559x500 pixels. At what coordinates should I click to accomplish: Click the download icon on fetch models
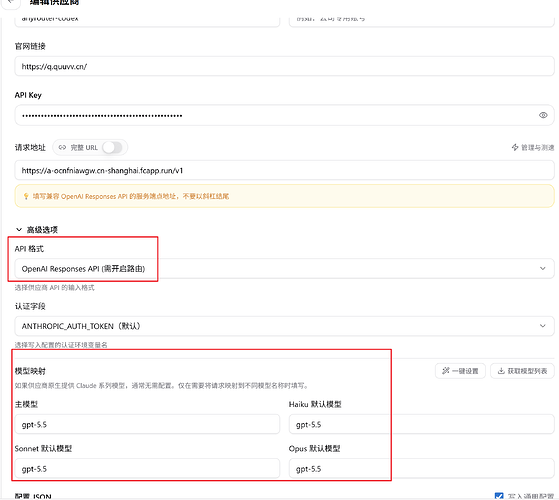(x=501, y=371)
